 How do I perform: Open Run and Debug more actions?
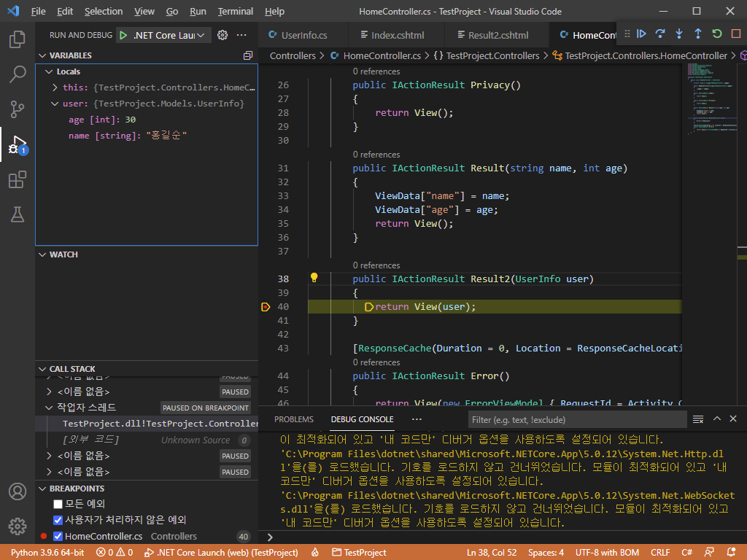[241, 35]
